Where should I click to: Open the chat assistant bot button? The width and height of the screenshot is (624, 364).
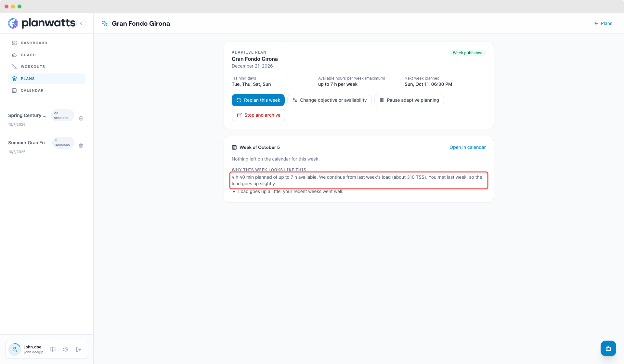(608, 348)
